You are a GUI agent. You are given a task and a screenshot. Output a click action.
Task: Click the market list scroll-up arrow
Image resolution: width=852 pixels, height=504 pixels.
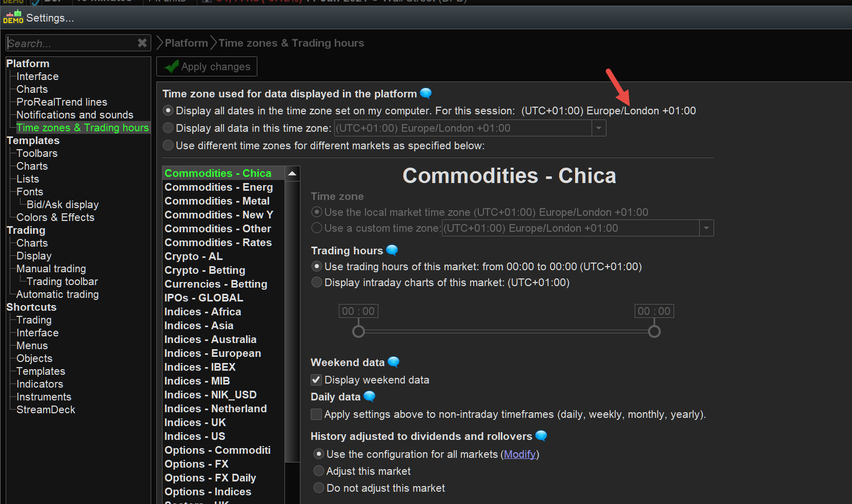(x=292, y=174)
